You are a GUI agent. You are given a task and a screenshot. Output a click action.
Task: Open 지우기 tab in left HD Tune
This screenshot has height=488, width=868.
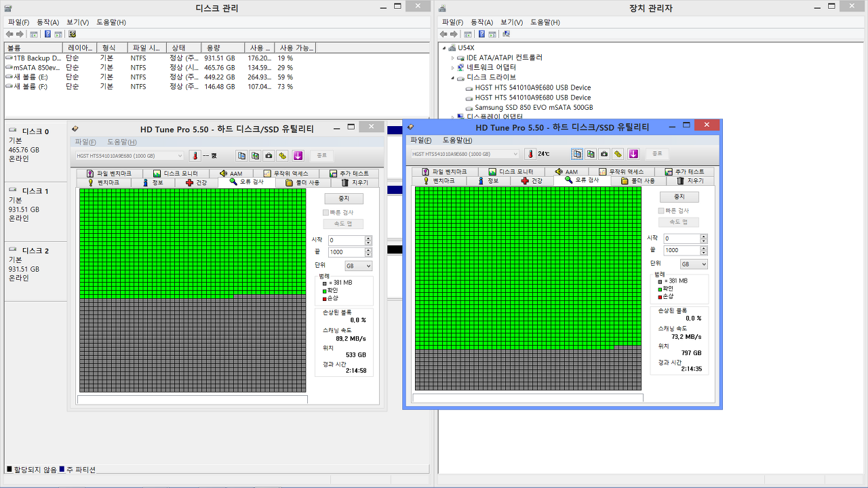(x=355, y=183)
